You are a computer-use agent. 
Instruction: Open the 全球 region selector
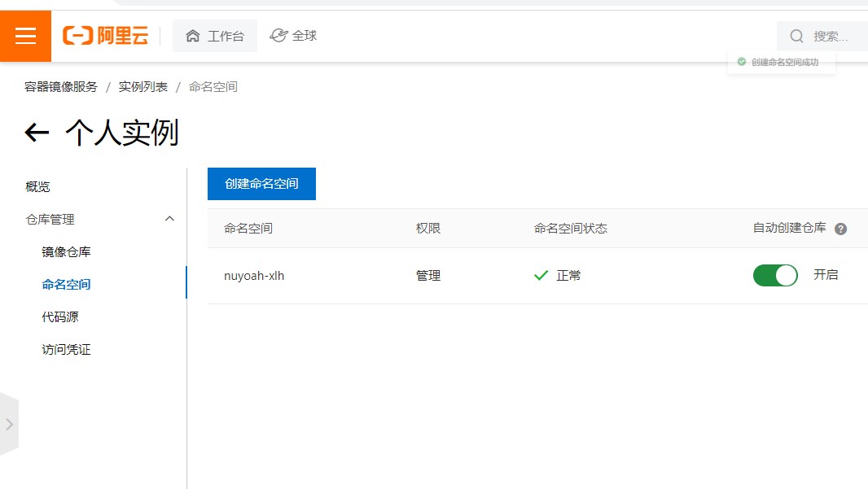293,36
